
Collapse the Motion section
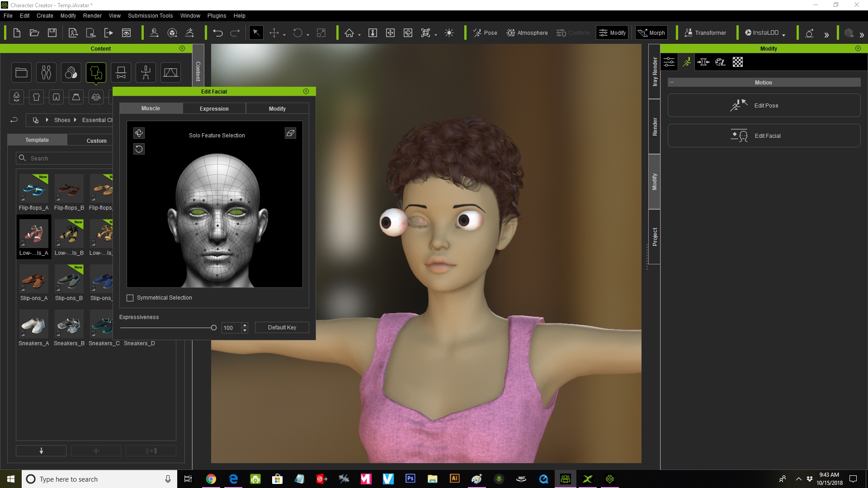click(672, 83)
